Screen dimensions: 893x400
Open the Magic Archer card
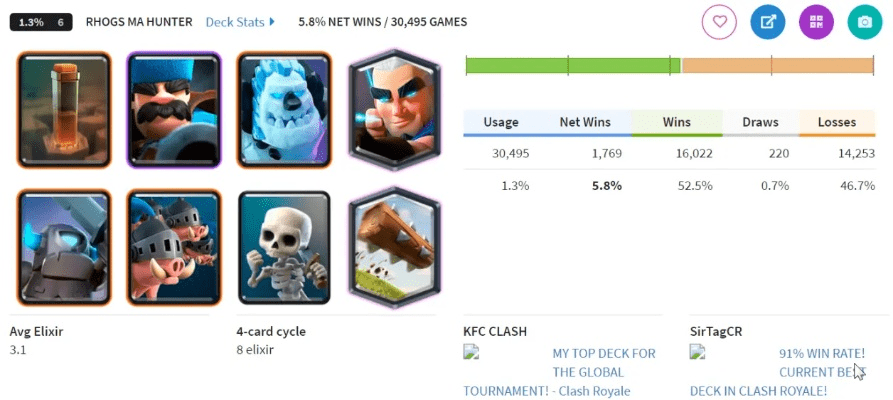point(394,110)
